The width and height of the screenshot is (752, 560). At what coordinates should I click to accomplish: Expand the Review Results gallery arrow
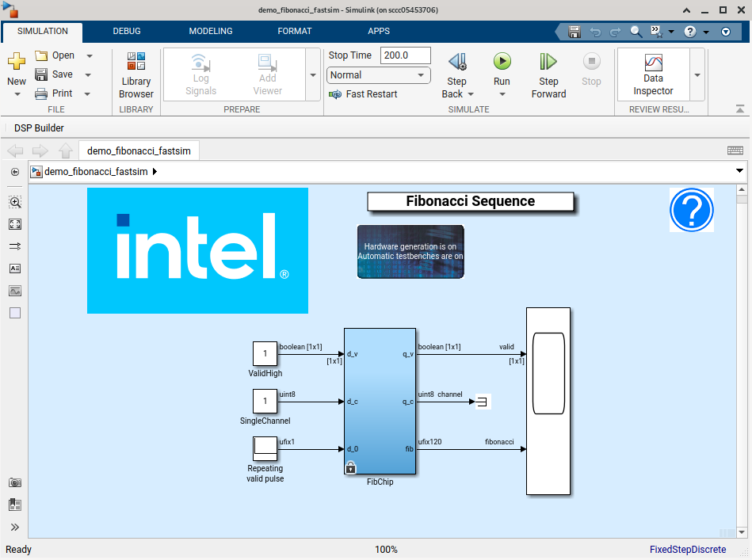tap(697, 75)
